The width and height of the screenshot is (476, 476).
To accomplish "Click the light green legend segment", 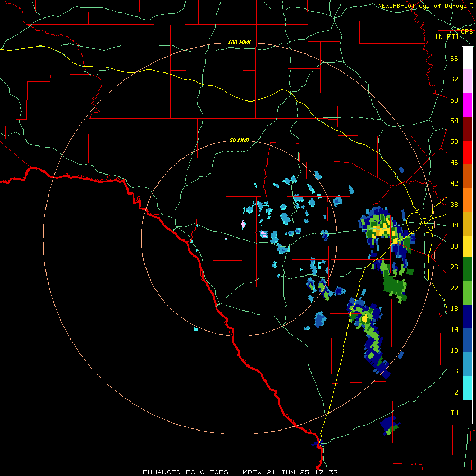I will tap(467, 293).
